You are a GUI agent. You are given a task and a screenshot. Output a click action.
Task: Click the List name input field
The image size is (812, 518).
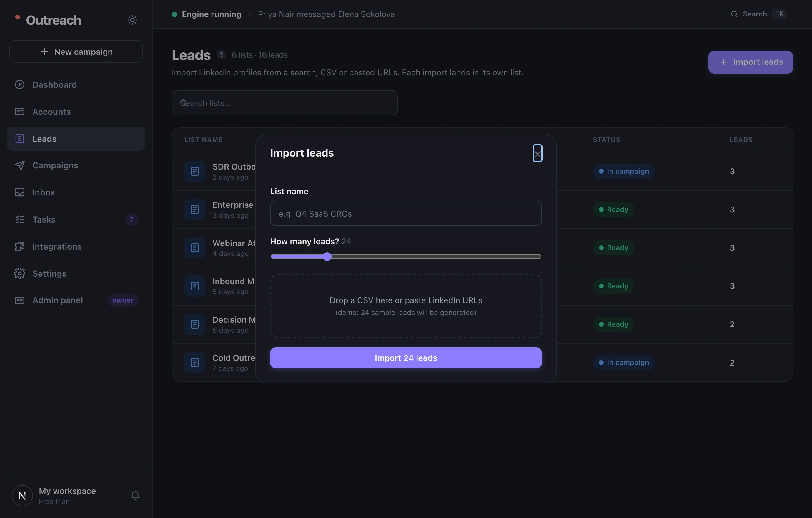406,213
